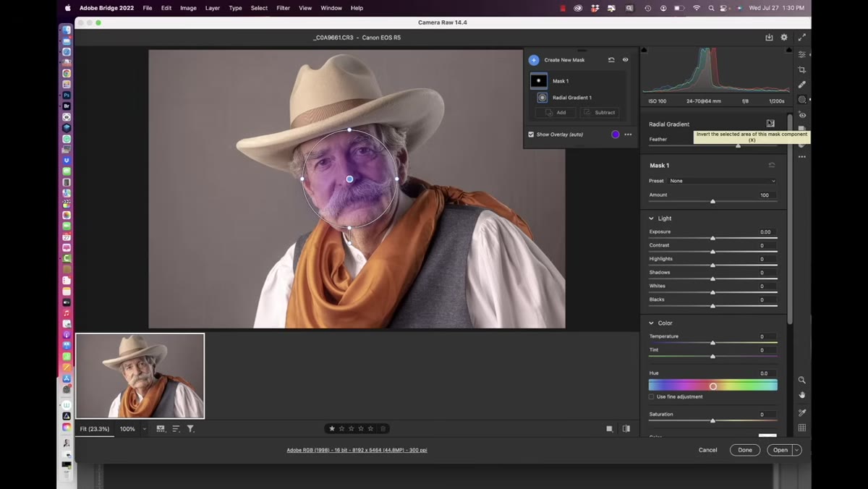868x489 pixels.
Task: Set one-star rating
Action: (332, 428)
